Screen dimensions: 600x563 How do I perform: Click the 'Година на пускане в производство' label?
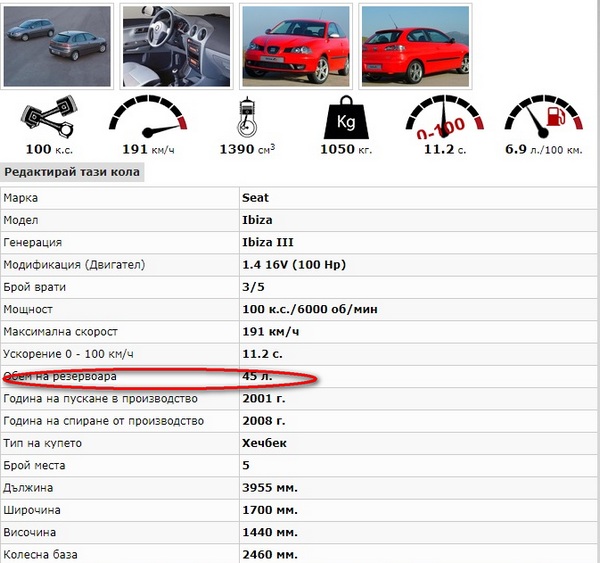100,399
